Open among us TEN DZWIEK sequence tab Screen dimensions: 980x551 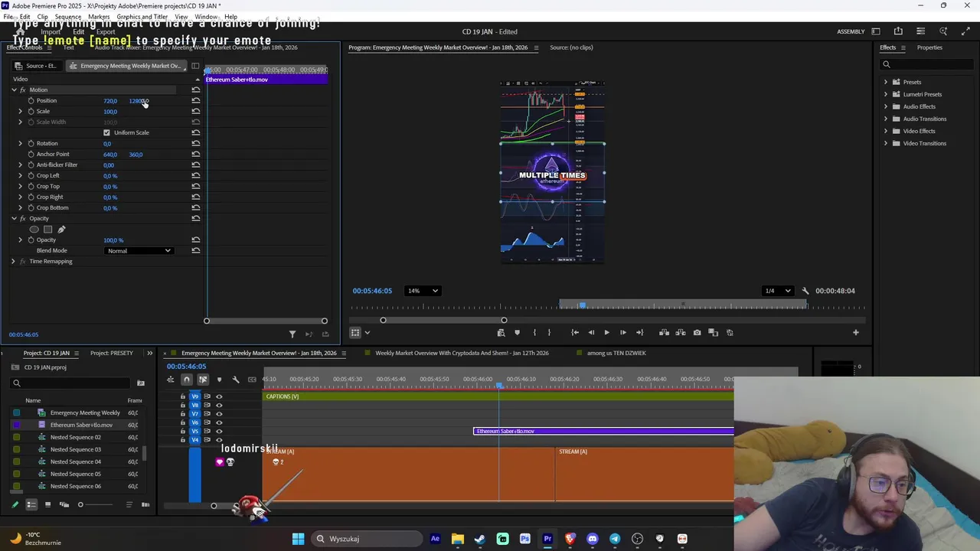click(x=616, y=354)
